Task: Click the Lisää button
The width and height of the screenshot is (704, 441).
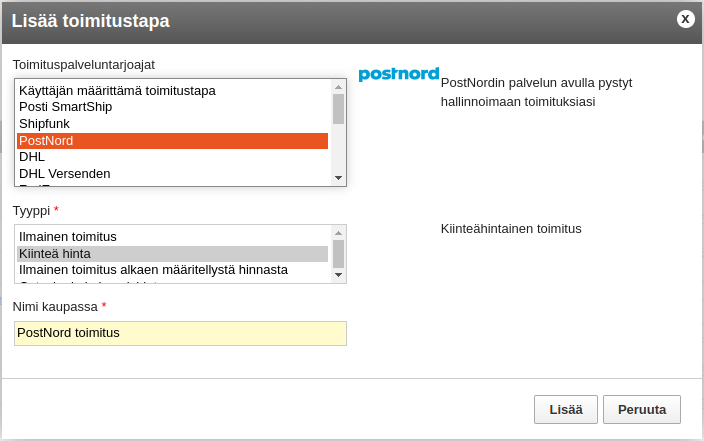Action: pos(566,410)
